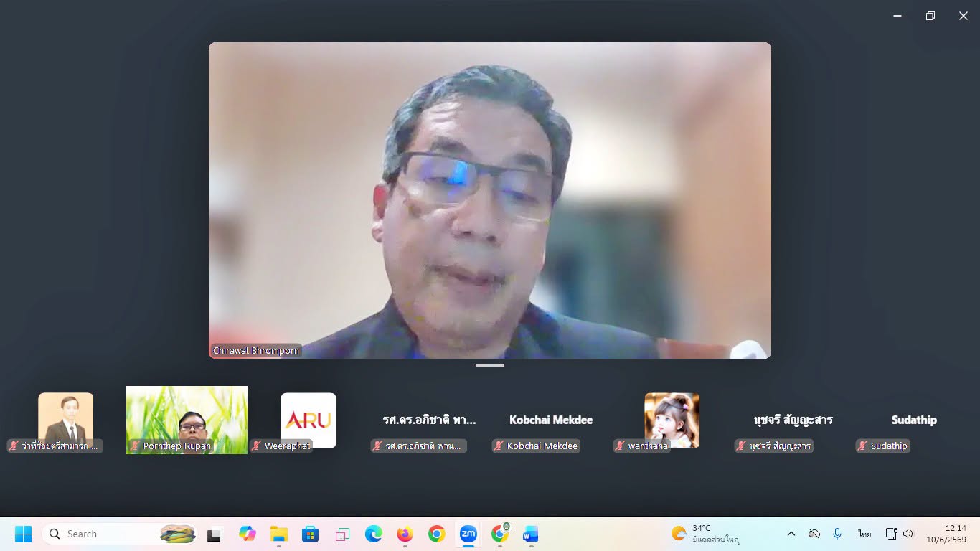
Task: Open Microsoft Store from taskbar
Action: pyautogui.click(x=310, y=534)
